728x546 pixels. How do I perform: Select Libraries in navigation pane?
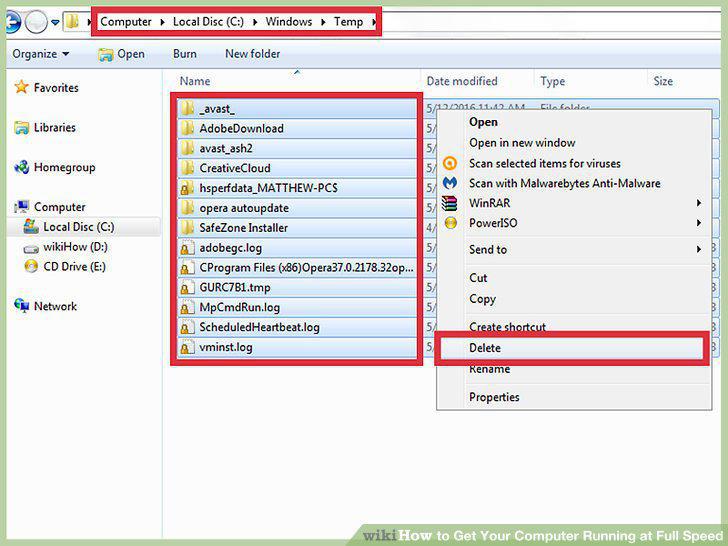[x=54, y=127]
